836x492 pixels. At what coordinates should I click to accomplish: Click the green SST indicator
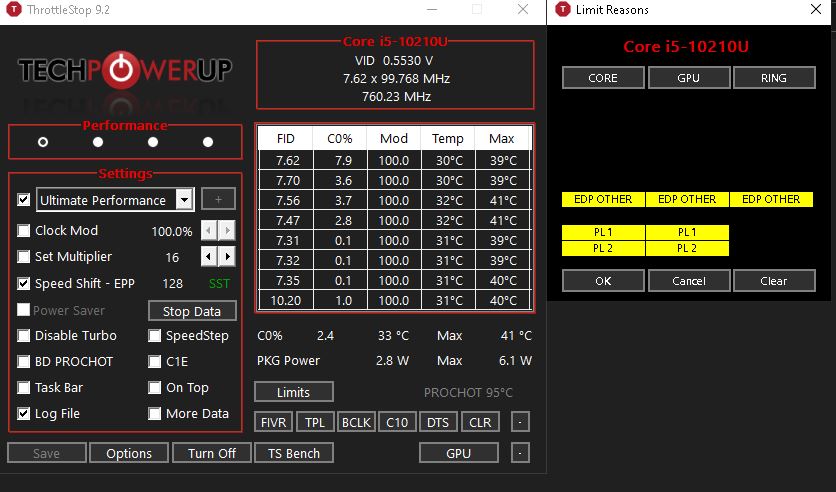(x=219, y=284)
